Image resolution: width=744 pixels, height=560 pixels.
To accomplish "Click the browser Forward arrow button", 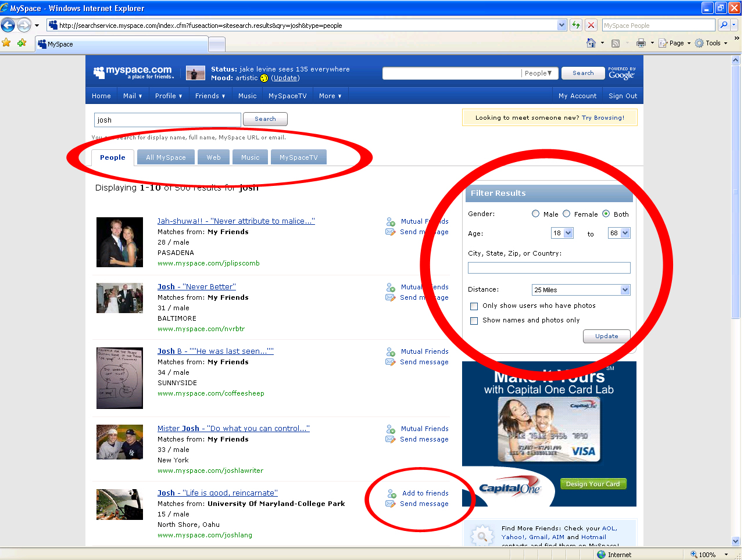I will (x=24, y=25).
